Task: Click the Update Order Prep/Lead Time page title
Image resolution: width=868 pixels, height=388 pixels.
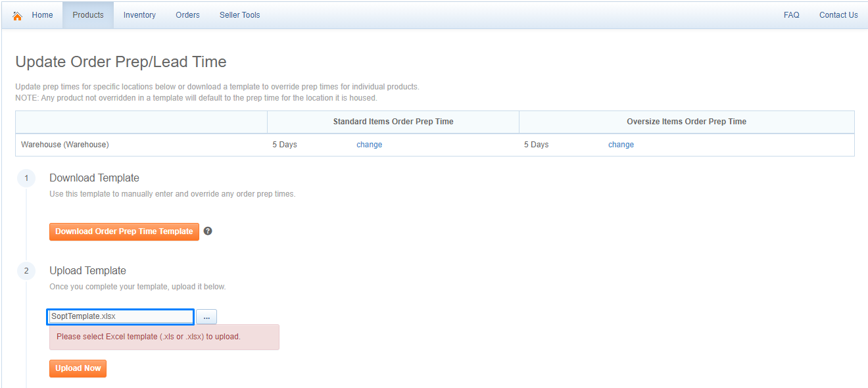Action: coord(121,62)
